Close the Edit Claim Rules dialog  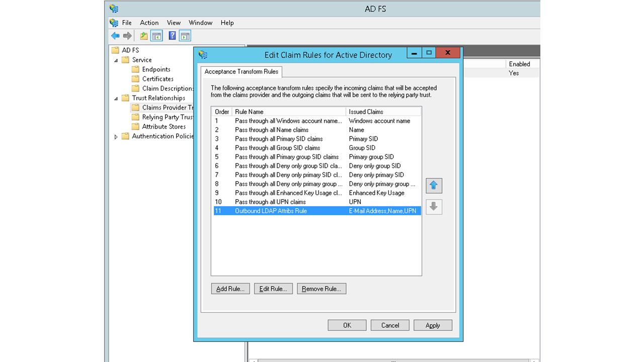tap(448, 53)
